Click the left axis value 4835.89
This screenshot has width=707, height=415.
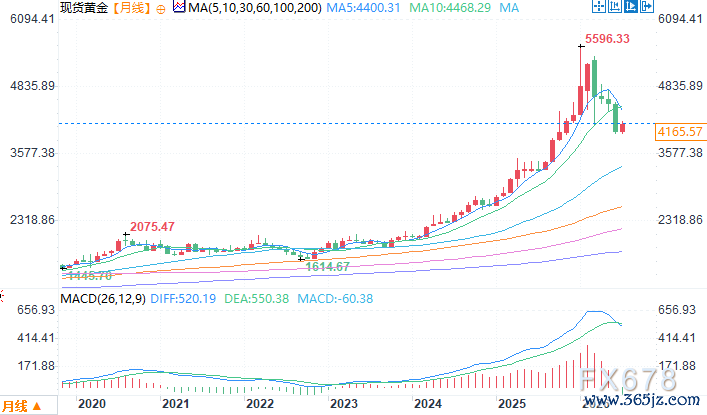tap(32, 86)
